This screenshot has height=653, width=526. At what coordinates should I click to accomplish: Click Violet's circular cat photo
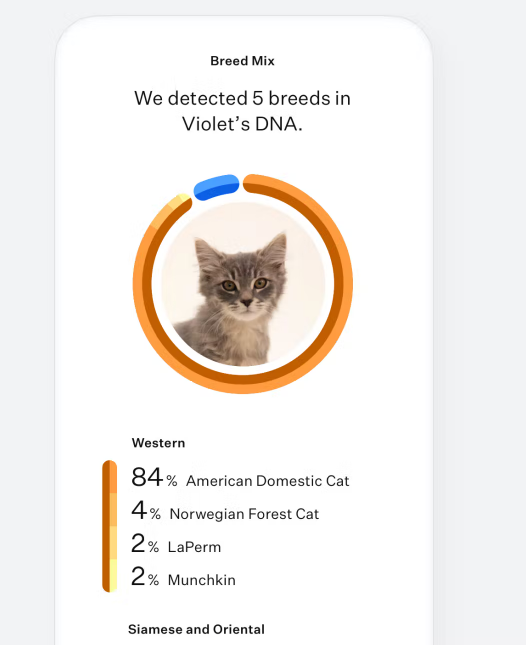click(x=243, y=284)
